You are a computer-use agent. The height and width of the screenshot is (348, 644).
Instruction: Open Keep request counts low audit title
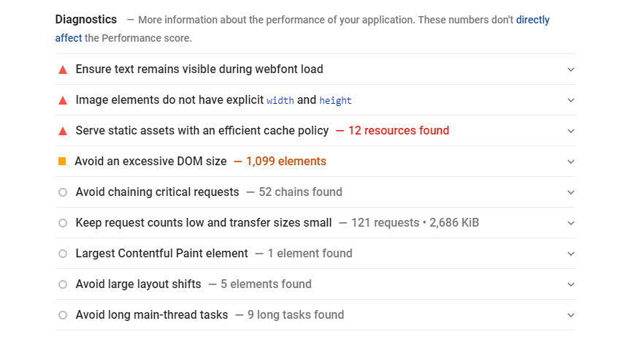tap(204, 222)
